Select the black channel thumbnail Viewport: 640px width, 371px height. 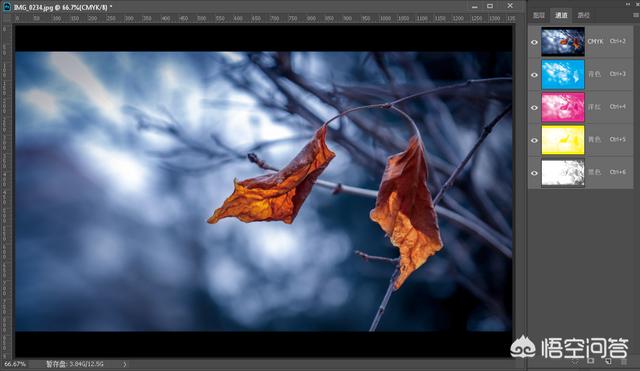563,173
